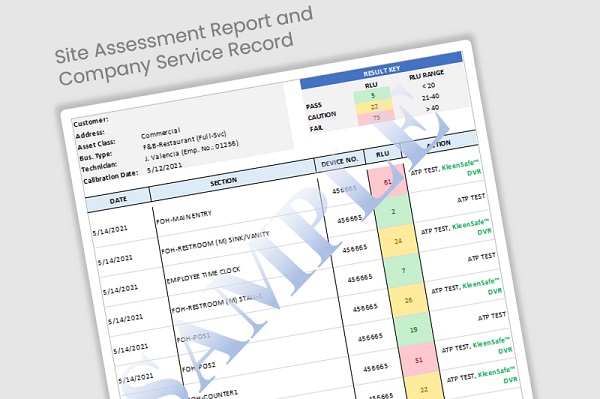Click the green RLU value 2 cell
The height and width of the screenshot is (399, 600).
(393, 212)
